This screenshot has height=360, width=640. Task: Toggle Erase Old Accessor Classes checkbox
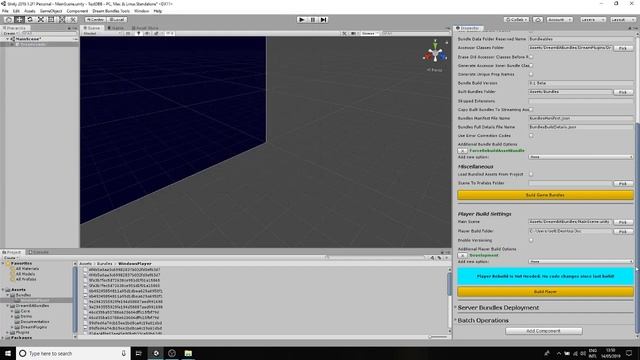point(531,57)
